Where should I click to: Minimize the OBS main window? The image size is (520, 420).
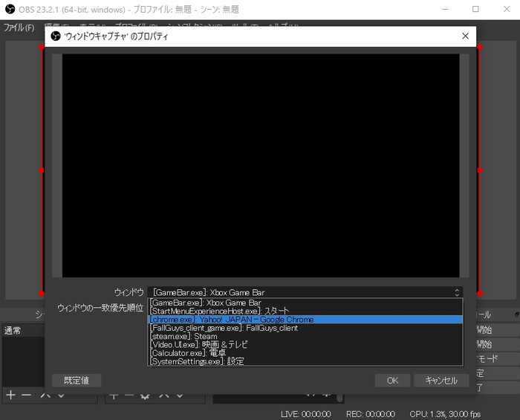pyautogui.click(x=445, y=9)
